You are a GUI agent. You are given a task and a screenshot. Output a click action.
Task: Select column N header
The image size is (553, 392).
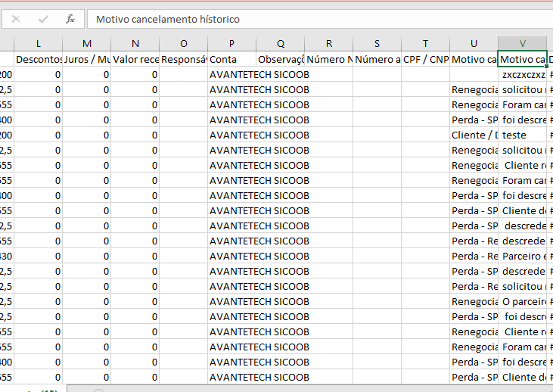(135, 44)
